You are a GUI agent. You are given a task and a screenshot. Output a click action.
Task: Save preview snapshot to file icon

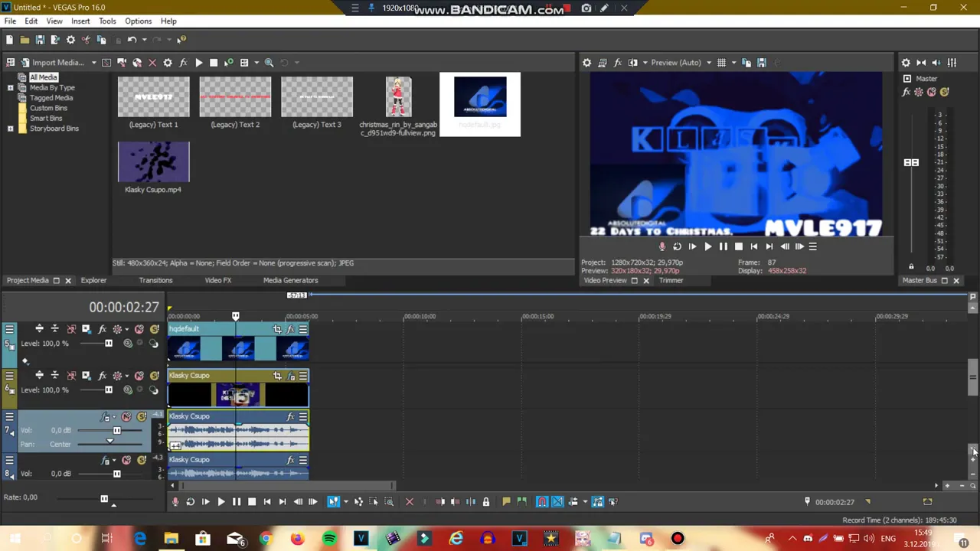coord(761,63)
